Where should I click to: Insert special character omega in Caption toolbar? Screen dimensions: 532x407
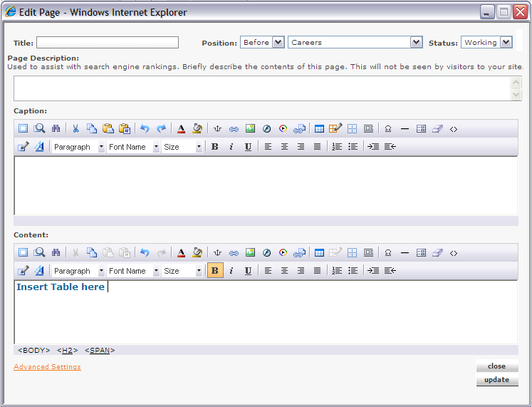point(388,128)
